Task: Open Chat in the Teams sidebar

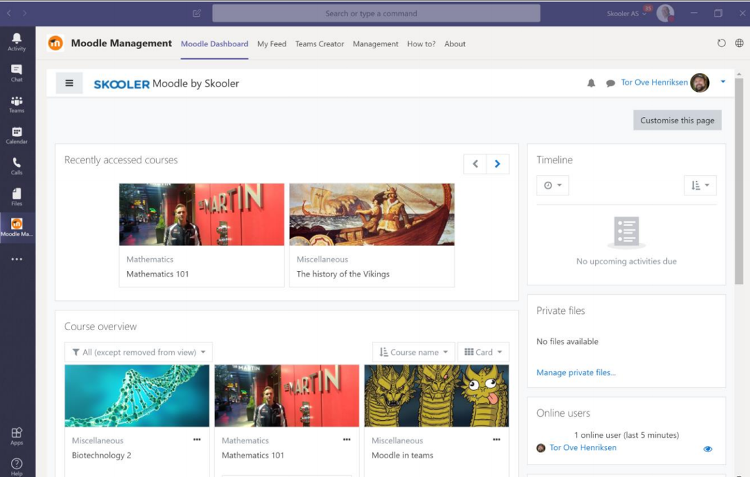Action: tap(17, 73)
